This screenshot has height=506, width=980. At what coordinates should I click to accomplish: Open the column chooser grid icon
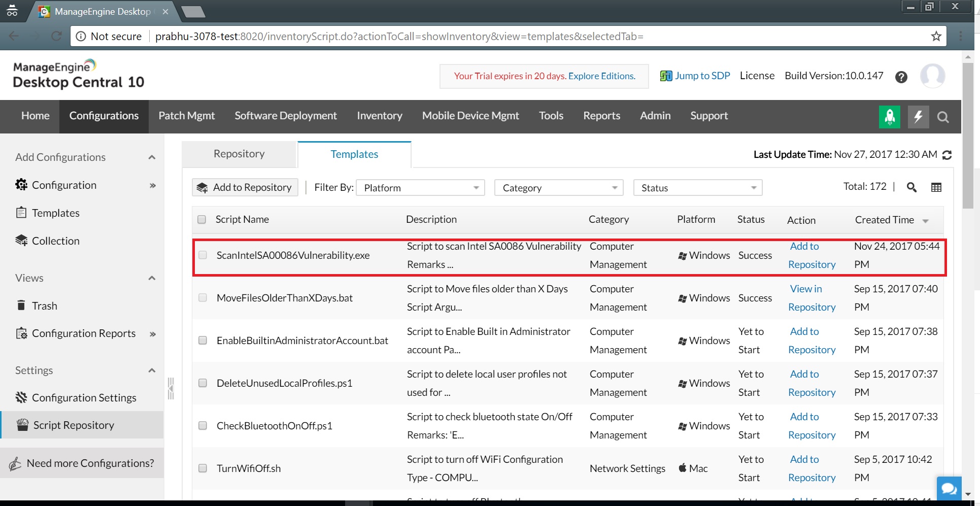point(936,187)
